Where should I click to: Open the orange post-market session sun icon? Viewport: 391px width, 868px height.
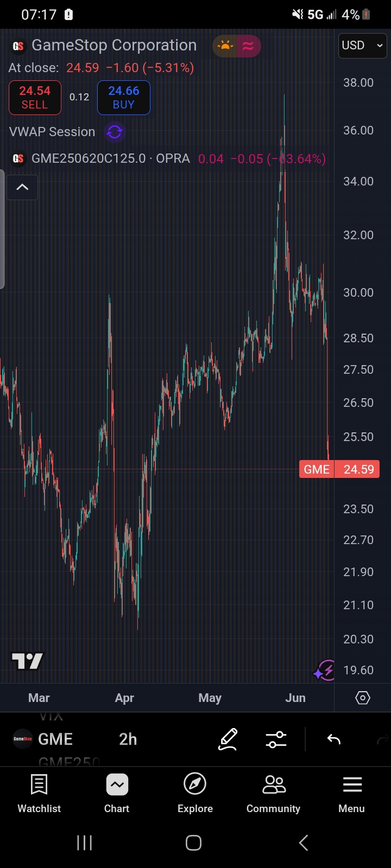point(225,46)
